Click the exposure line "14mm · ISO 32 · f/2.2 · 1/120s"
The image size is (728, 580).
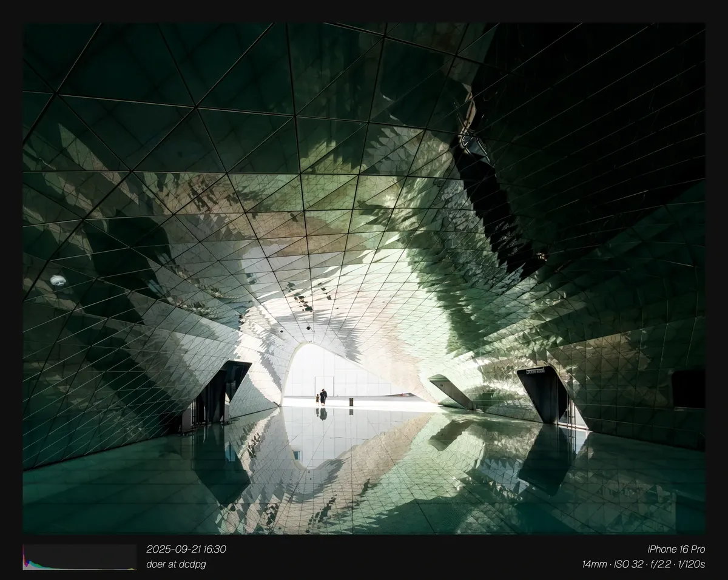coord(644,564)
